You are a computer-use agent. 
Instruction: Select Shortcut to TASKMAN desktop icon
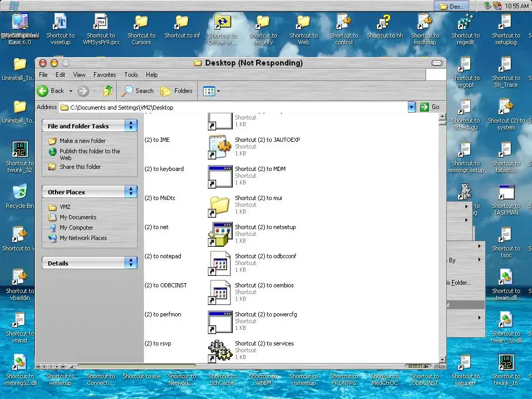(506, 200)
